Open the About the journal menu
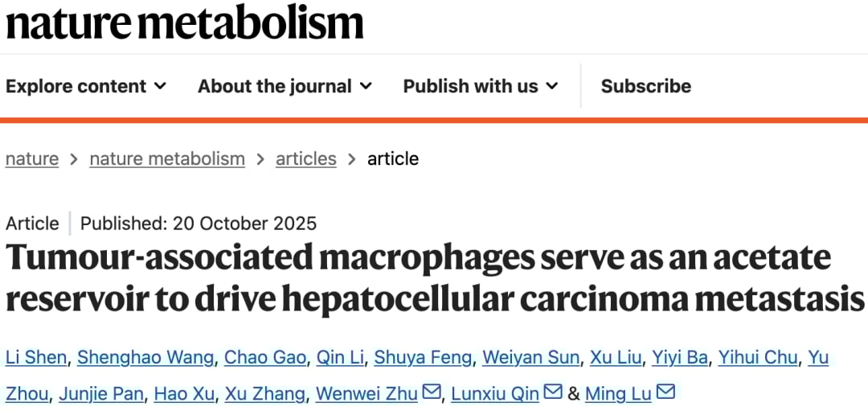Image resolution: width=868 pixels, height=411 pixels. pyautogui.click(x=285, y=86)
